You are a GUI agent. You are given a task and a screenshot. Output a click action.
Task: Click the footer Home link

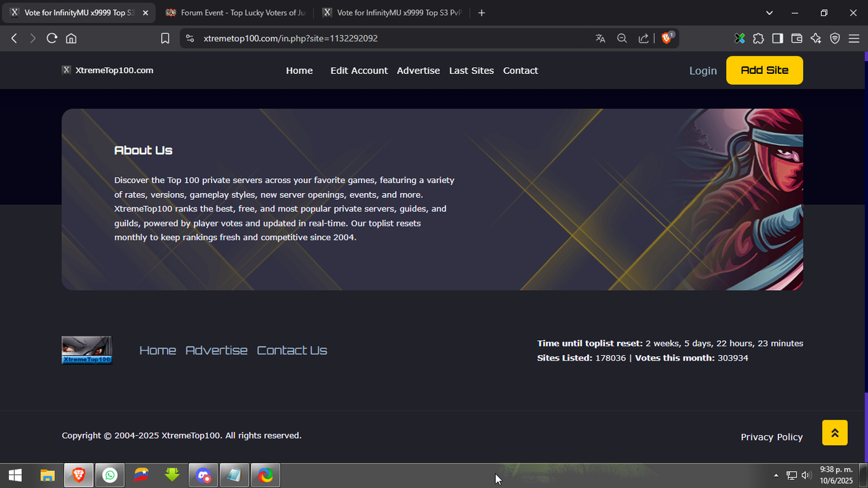157,350
